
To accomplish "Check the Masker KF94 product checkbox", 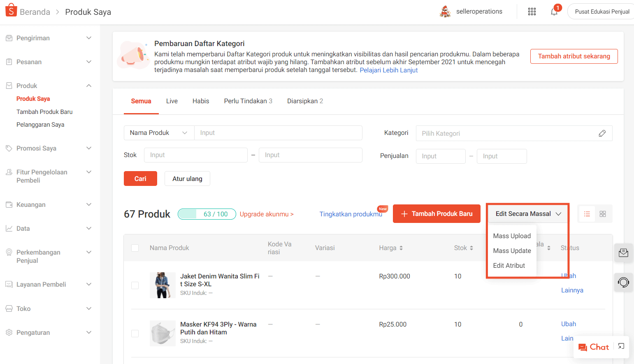I will [x=135, y=334].
